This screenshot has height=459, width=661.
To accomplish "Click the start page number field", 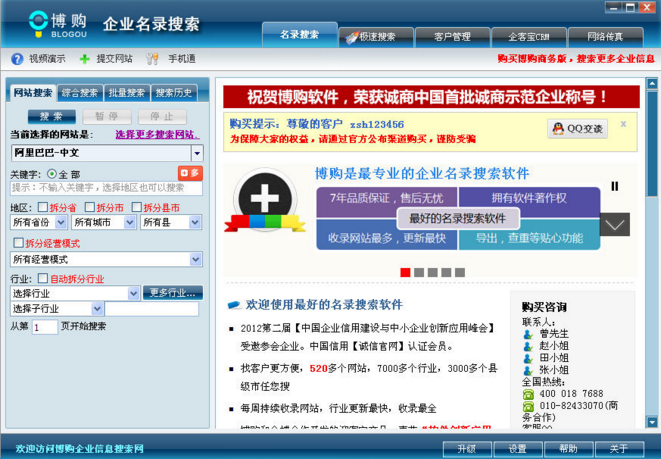I will (x=45, y=327).
